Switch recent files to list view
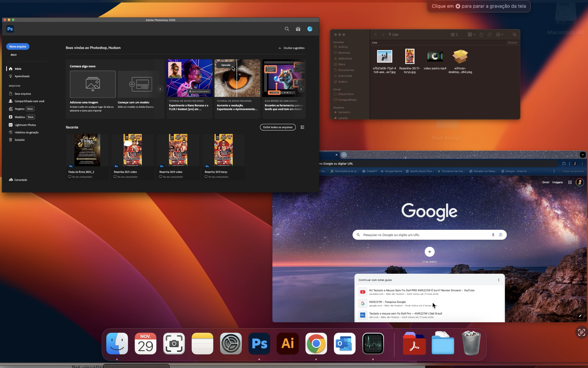 [x=302, y=127]
